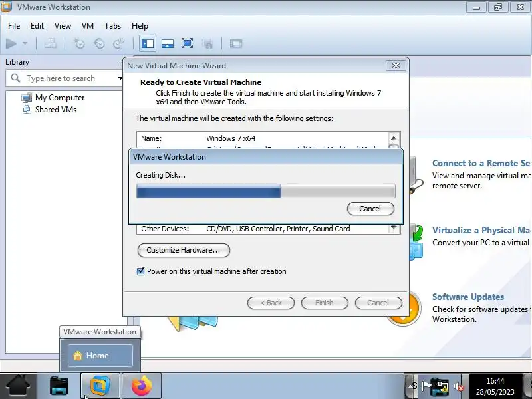Restore the VMware Workstation window

pyautogui.click(x=497, y=7)
